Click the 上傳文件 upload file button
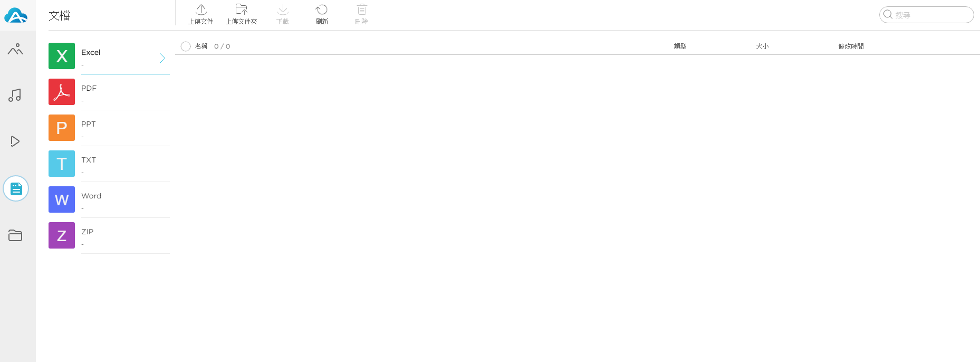Viewport: 980px width, 362px height. tap(201, 15)
